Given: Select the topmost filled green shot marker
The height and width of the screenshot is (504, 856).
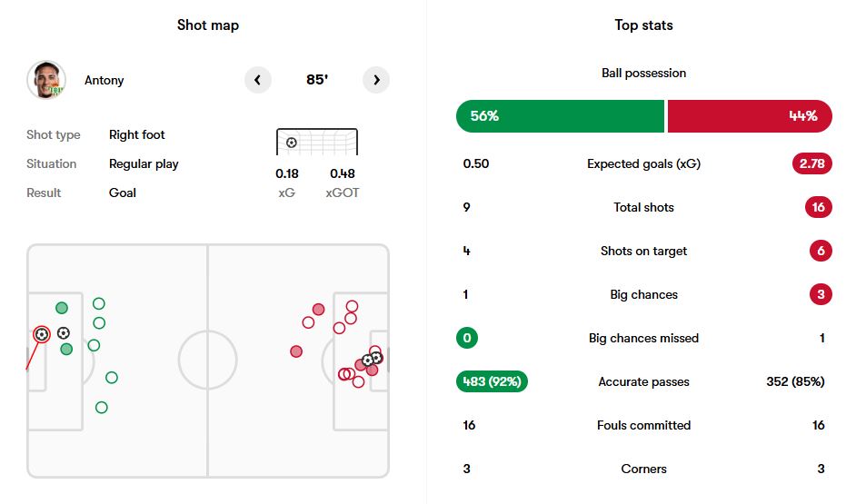Looking at the screenshot, I should [62, 308].
